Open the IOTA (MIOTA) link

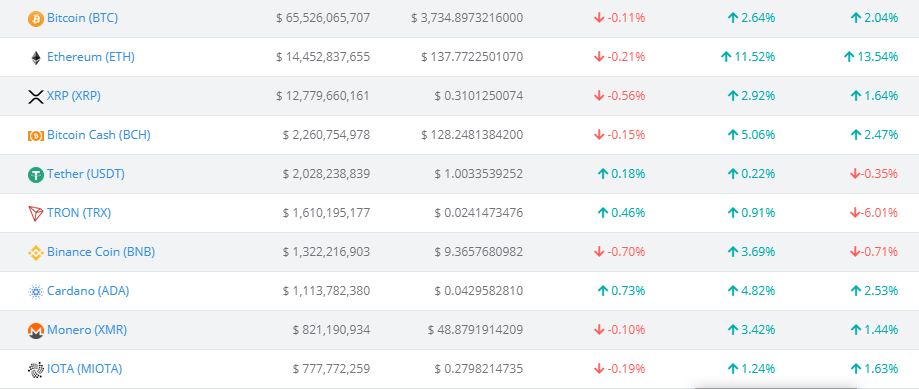(x=85, y=369)
